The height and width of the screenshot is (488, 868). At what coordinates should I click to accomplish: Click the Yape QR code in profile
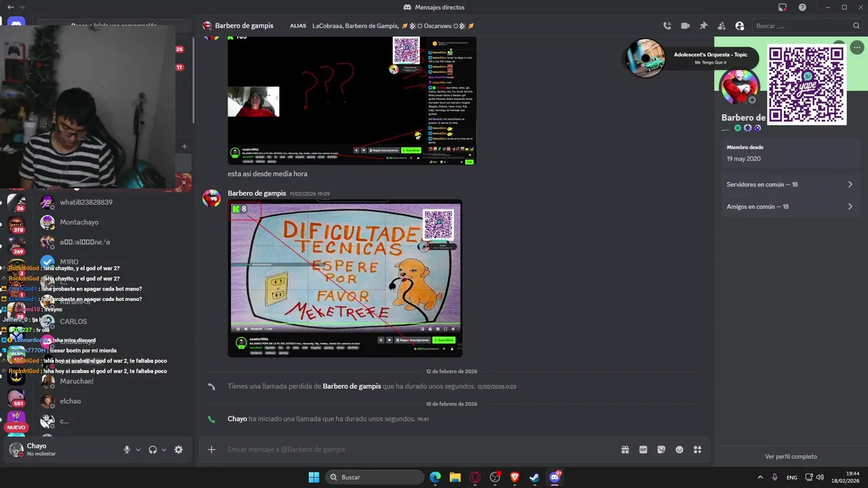pyautogui.click(x=806, y=84)
